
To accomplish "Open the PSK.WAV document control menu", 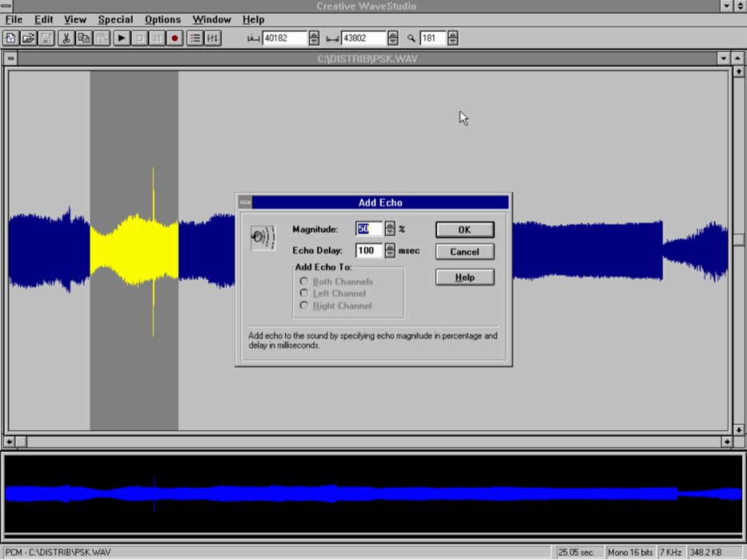I will pos(10,58).
